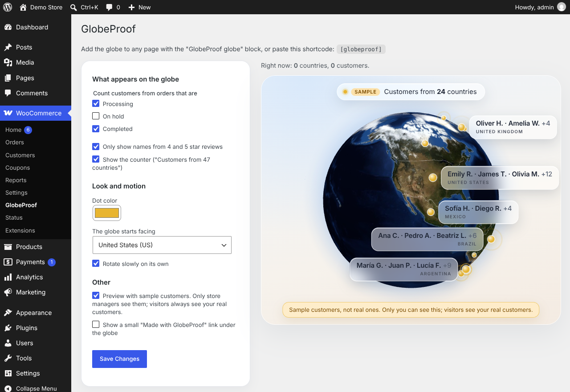Click the Dashboard gauge icon
Screen dimensions: 570x392
tap(8, 27)
